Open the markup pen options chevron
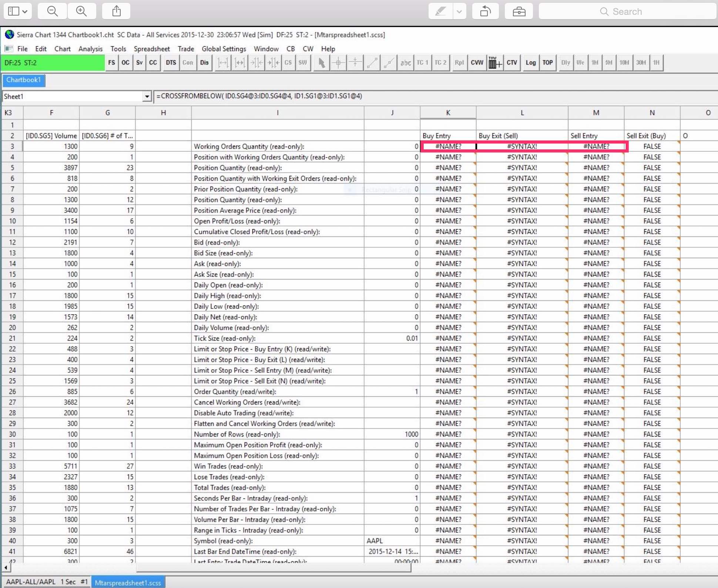Screen dimensions: 718x588 [x=459, y=11]
